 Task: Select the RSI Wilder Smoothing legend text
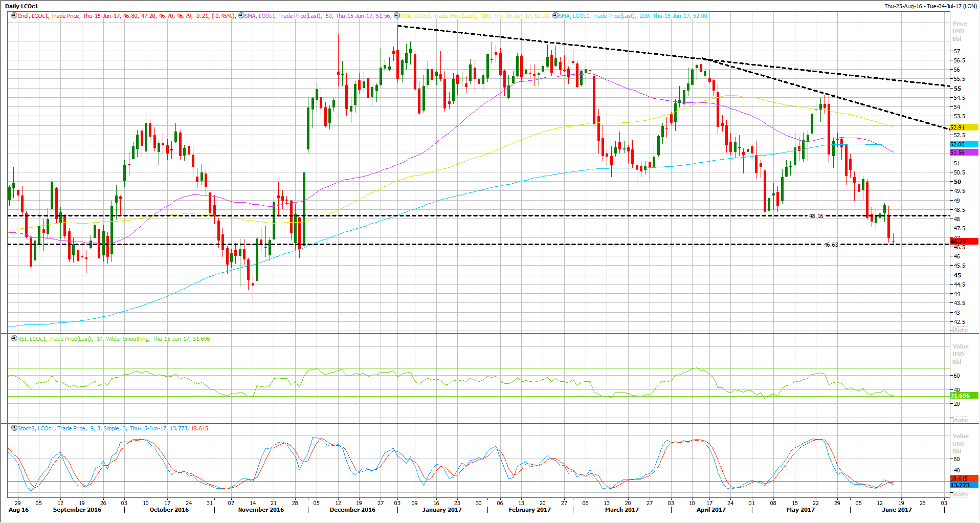[114, 339]
